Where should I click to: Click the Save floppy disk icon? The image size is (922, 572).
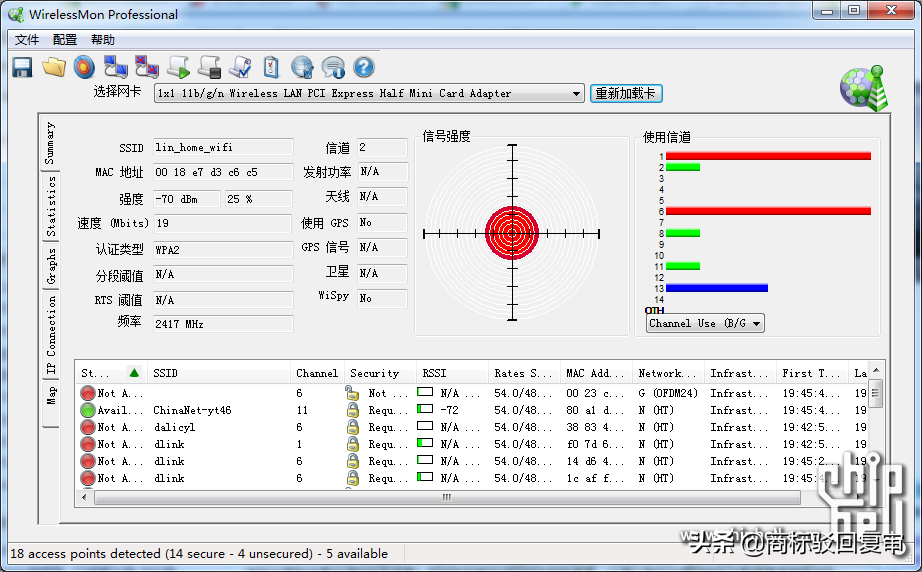pyautogui.click(x=22, y=68)
